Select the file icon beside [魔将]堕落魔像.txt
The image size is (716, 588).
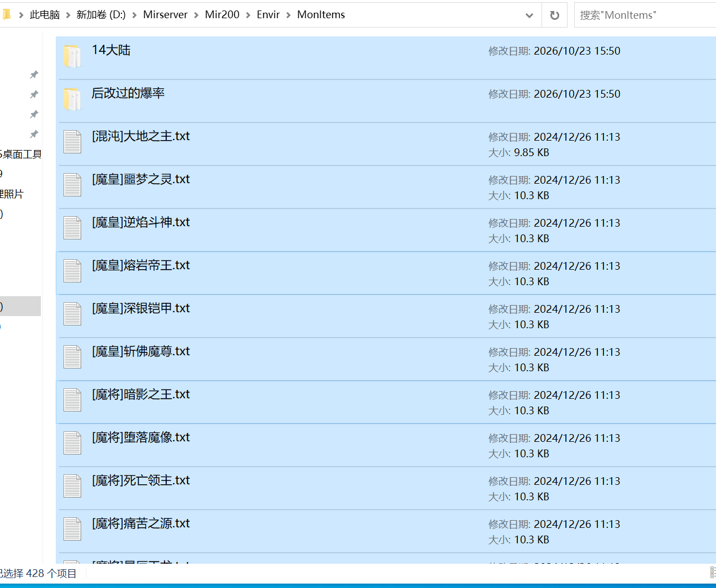(72, 443)
